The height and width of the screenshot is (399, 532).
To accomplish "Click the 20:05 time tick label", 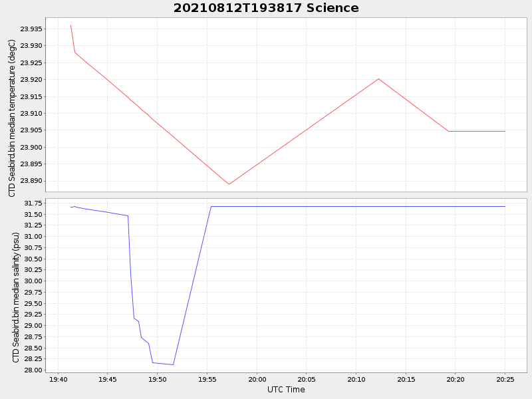I will (307, 379).
